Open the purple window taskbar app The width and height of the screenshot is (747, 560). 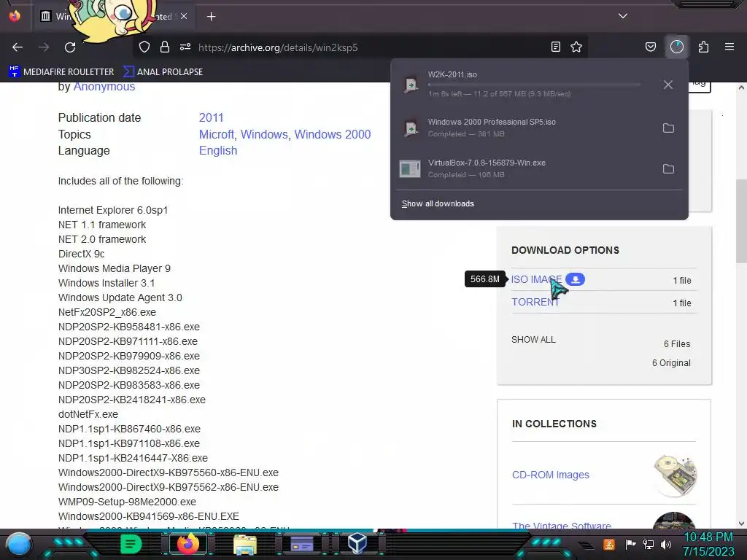301,544
